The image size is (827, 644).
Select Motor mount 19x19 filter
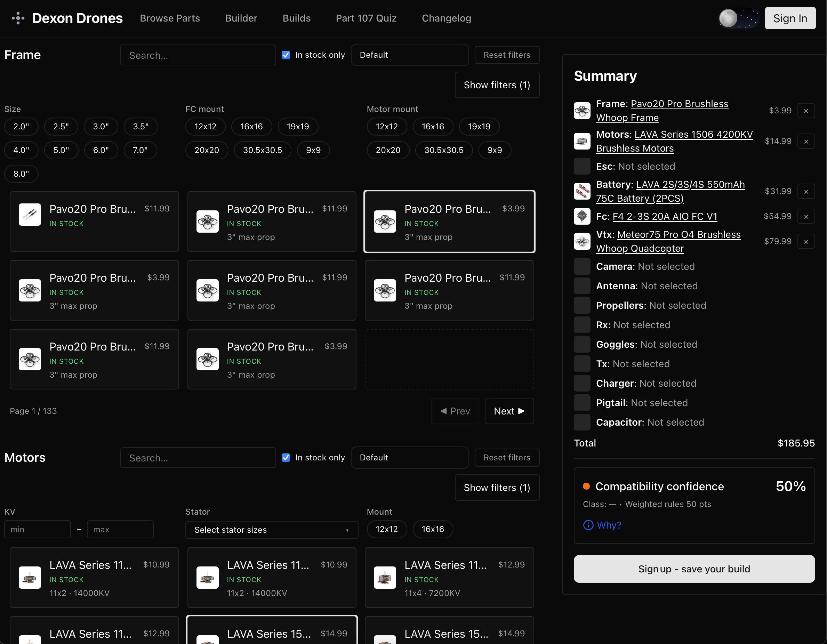click(479, 127)
